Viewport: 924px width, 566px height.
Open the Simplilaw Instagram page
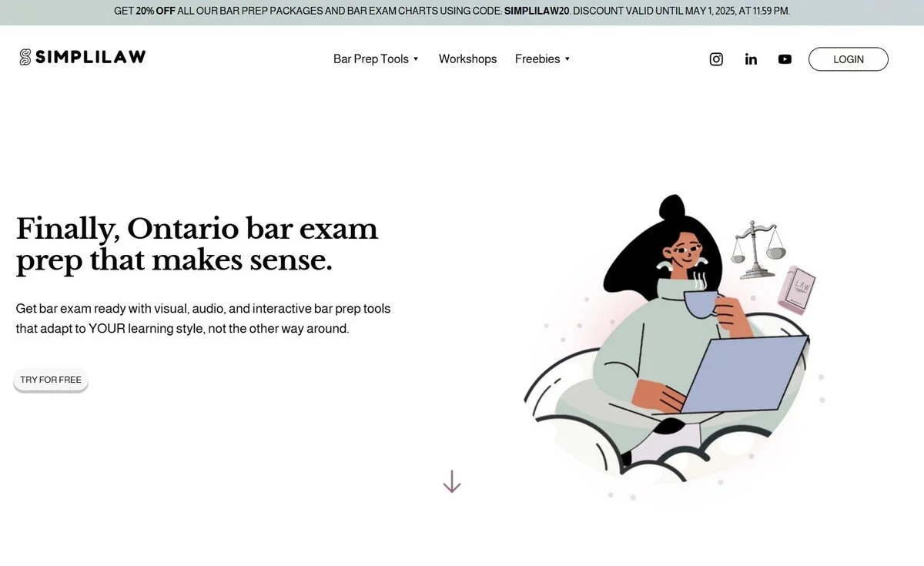(x=716, y=59)
